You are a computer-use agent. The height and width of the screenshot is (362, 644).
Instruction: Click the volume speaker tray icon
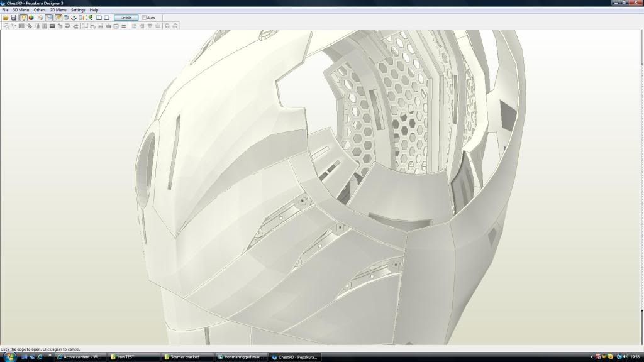pyautogui.click(x=626, y=357)
